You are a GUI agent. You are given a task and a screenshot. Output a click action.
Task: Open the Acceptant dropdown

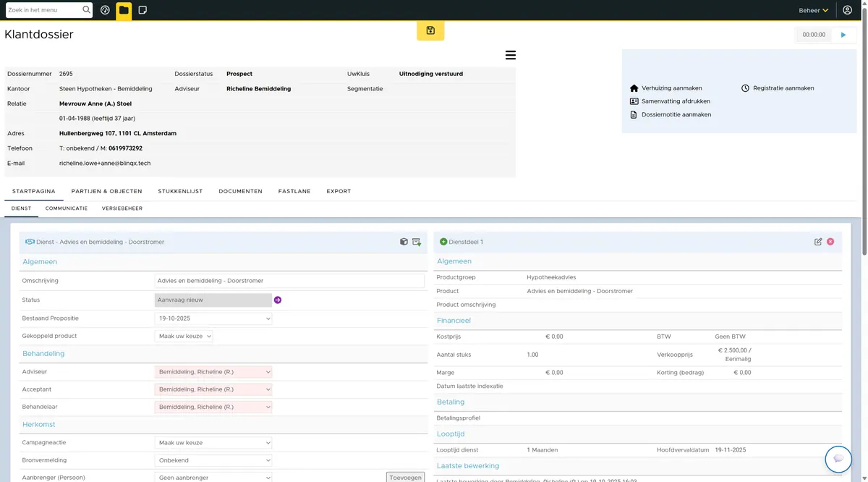click(x=213, y=389)
